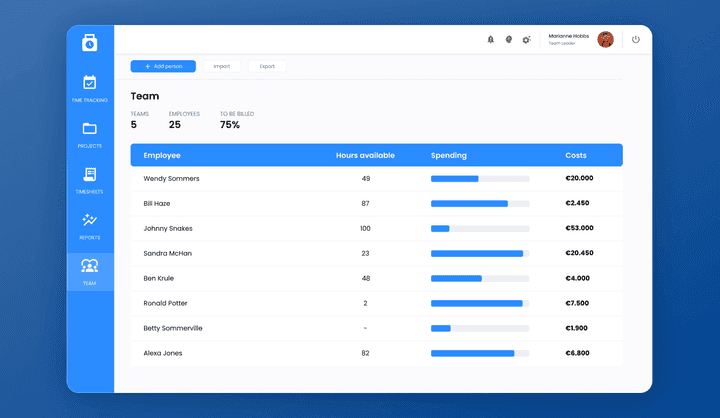Click cost value €7.500
This screenshot has width=720, height=418.
(577, 303)
